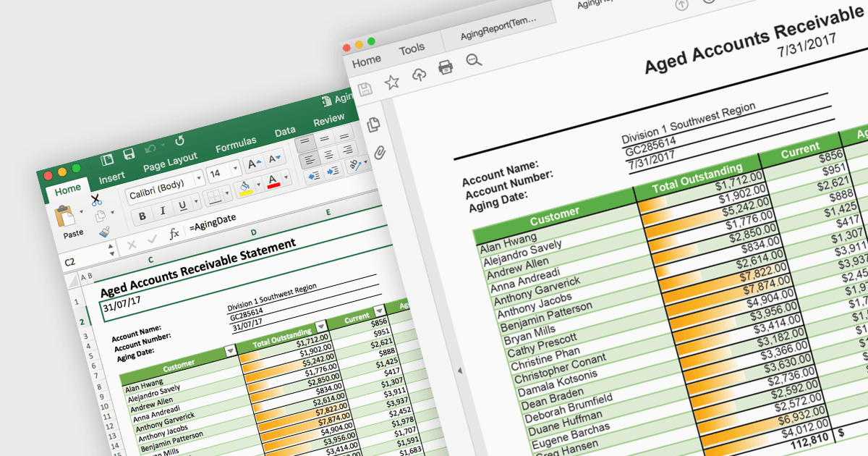Cut selection with the scissors icon
The height and width of the screenshot is (456, 868).
pos(95,199)
